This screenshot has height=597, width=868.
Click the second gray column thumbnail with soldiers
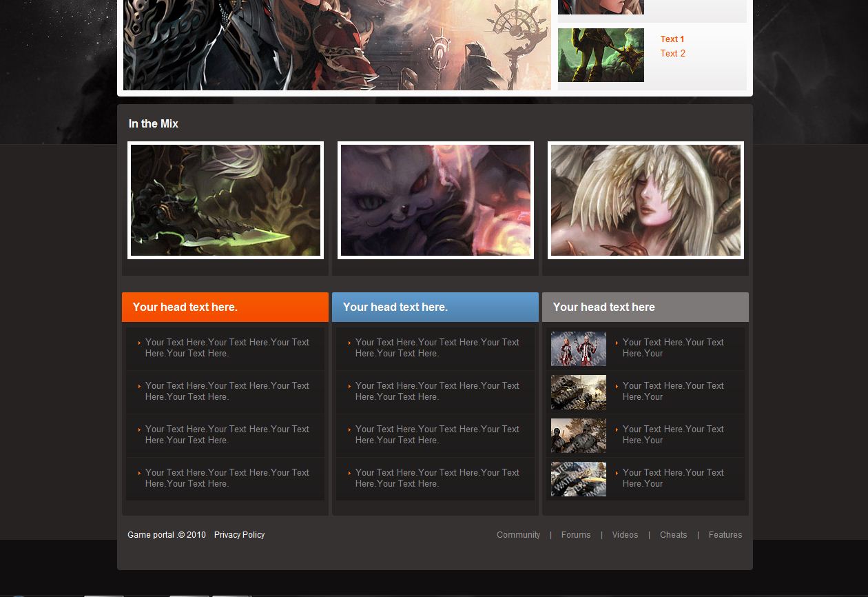(579, 392)
